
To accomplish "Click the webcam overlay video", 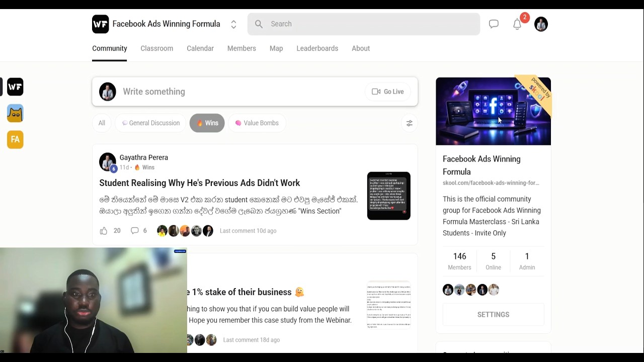I will point(93,301).
